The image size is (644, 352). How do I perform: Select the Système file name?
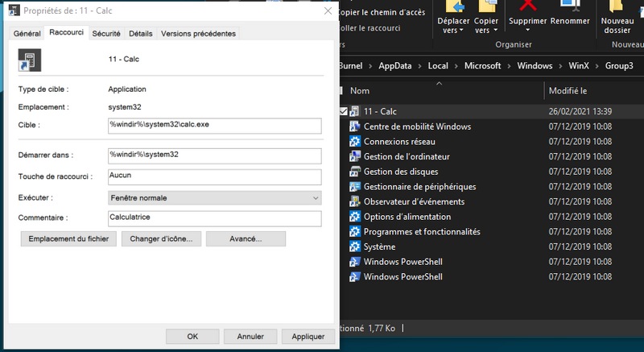pyautogui.click(x=379, y=246)
